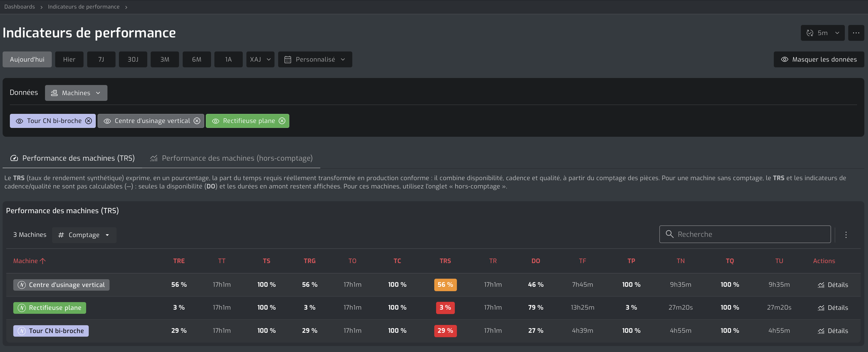Click the Recherche search field

tap(745, 234)
